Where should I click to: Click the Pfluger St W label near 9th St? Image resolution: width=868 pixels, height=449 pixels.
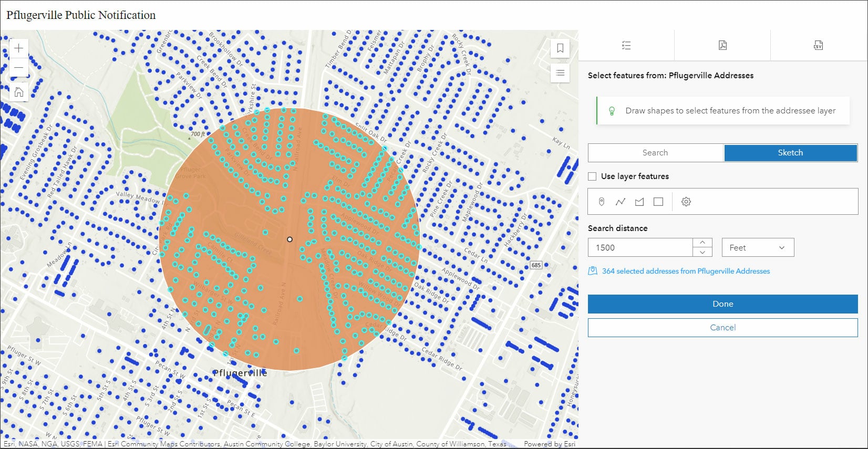tap(23, 355)
